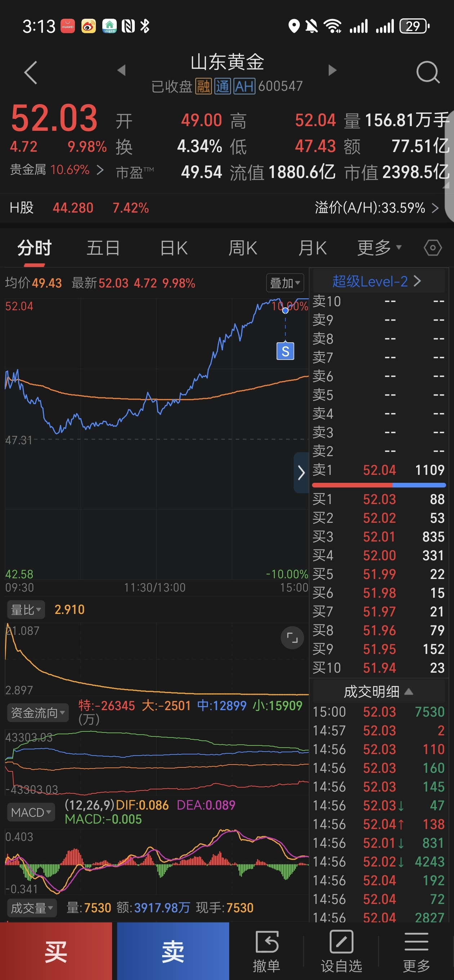Viewport: 454px width, 980px height.
Task: Tap the 均价 49.43 average price label
Action: point(34,283)
